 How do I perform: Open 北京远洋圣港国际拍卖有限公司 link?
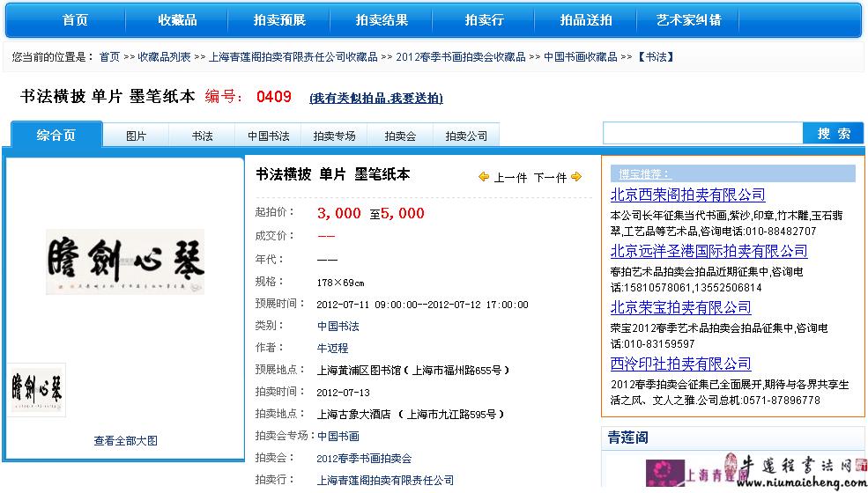point(709,251)
